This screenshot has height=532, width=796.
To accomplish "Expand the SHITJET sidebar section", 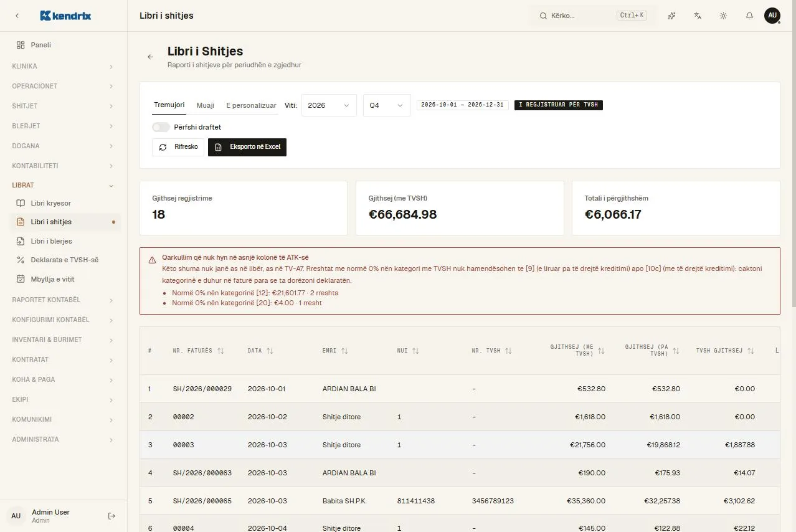I will (64, 106).
